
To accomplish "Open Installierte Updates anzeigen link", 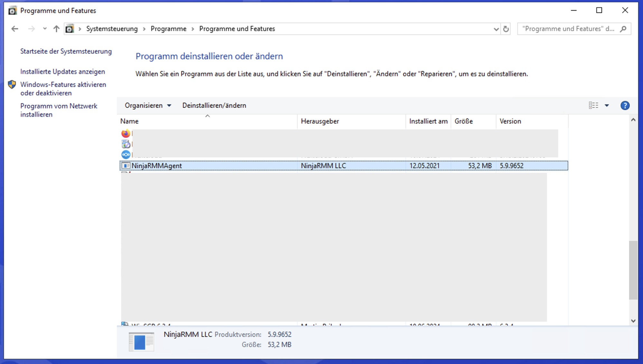I will pos(63,72).
